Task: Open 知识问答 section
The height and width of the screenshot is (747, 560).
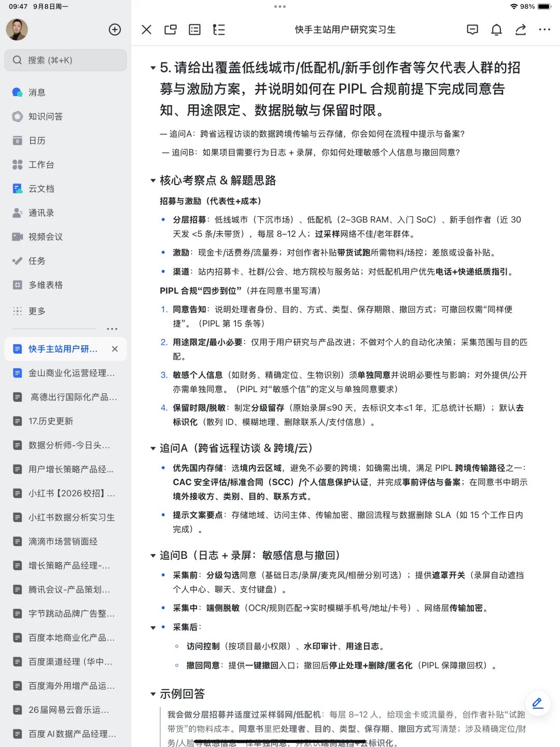Action: click(65, 116)
